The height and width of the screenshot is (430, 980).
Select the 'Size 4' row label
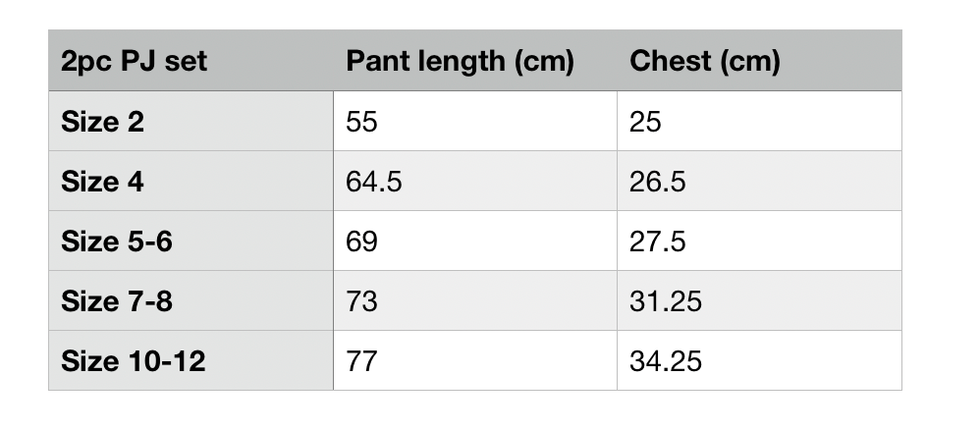102,182
